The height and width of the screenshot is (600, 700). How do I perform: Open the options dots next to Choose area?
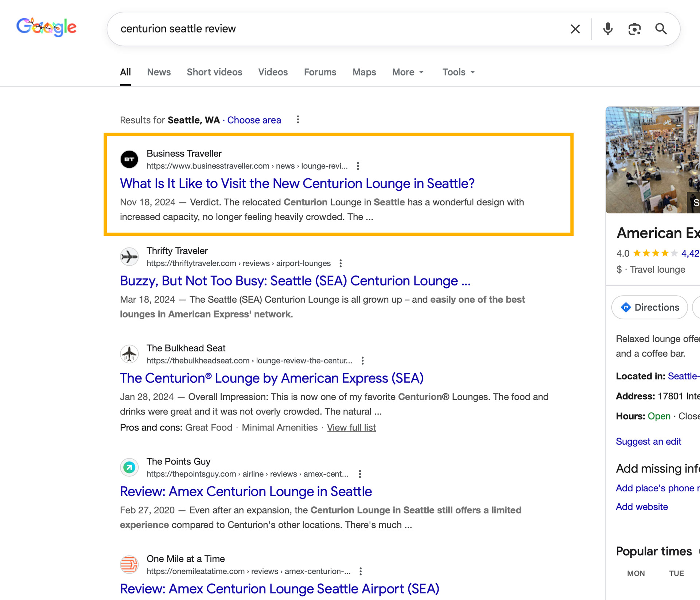pyautogui.click(x=298, y=120)
